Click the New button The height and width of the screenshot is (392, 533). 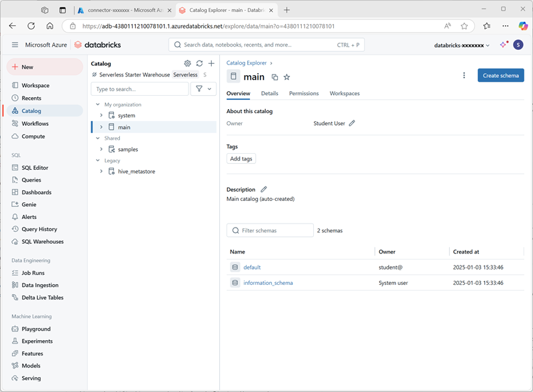(45, 67)
